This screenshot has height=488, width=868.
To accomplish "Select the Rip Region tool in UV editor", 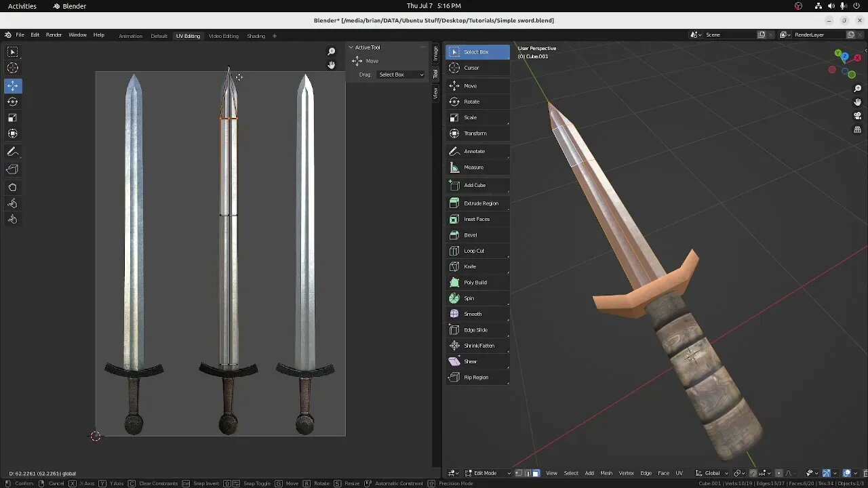I will click(x=12, y=169).
